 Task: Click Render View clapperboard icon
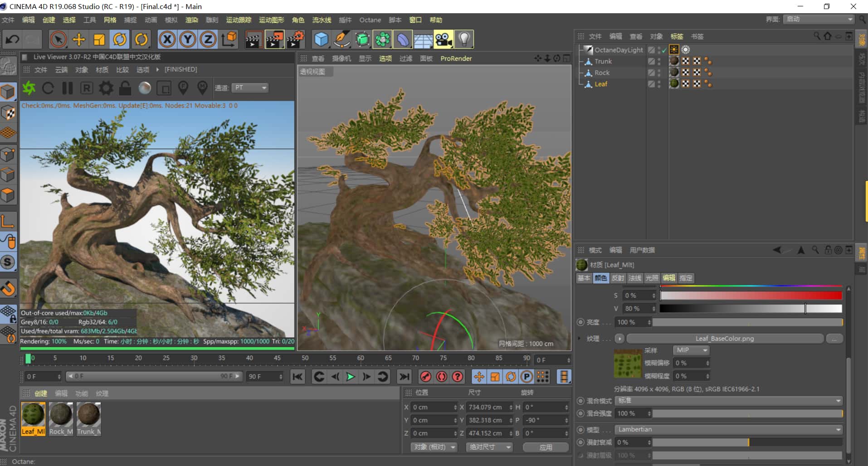tap(254, 39)
